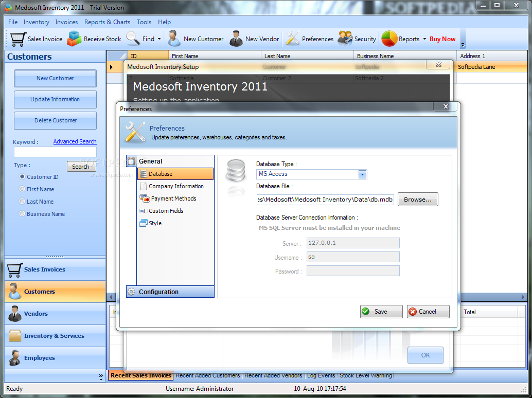The image size is (532, 398).
Task: Select First Name search type radio
Action: (x=23, y=189)
